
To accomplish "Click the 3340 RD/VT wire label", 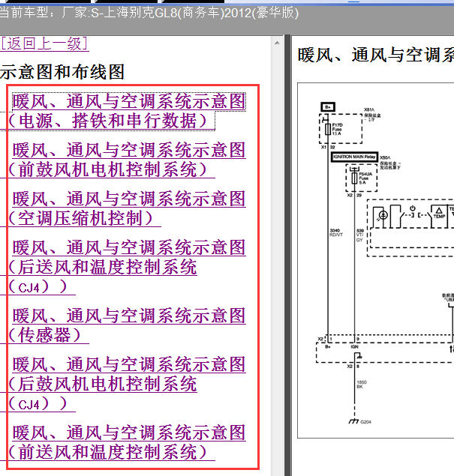I will (x=336, y=232).
